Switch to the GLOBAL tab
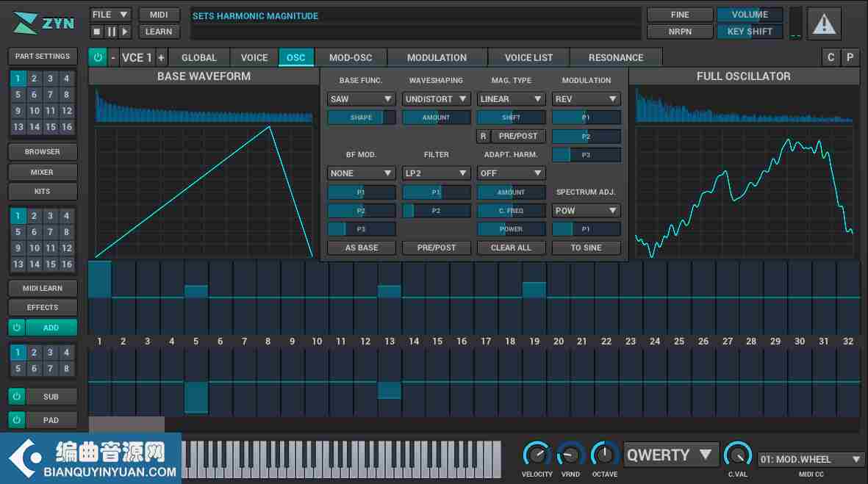This screenshot has height=484, width=868. 198,57
